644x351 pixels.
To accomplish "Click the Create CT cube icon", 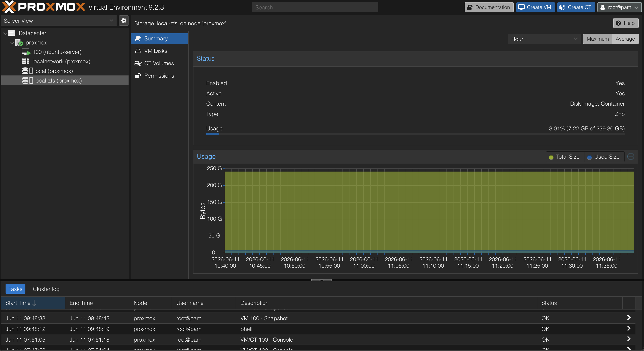I will 562,7.
